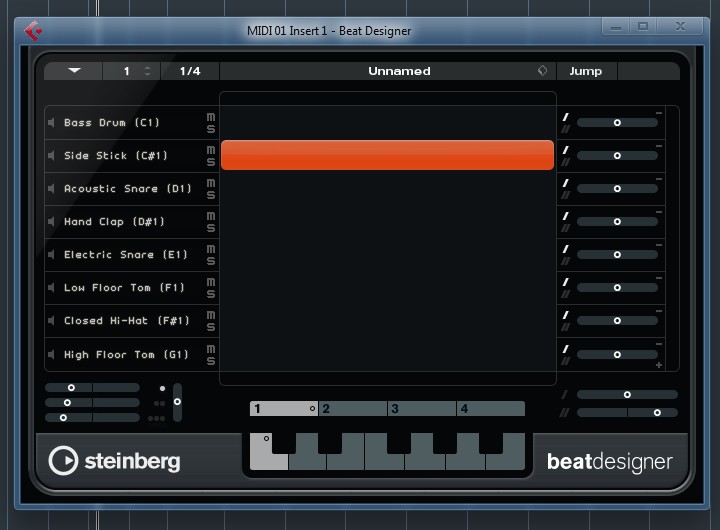
Task: Mute the Electric Snare lane
Action: 211,249
